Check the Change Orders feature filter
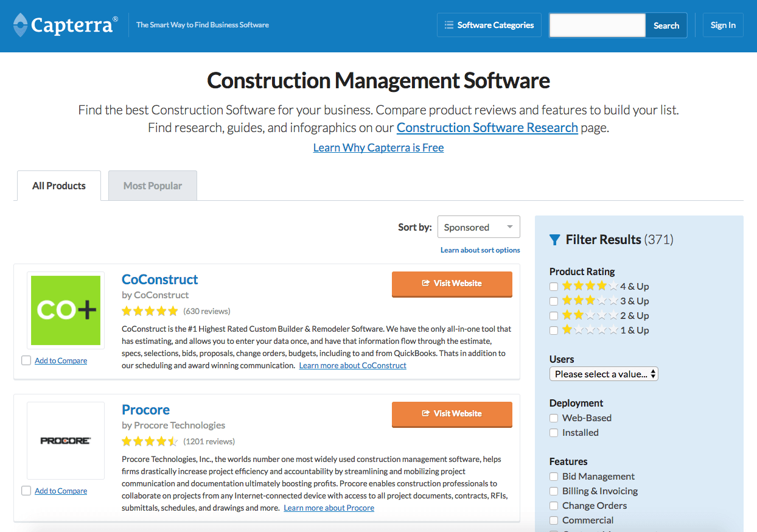The image size is (757, 532). click(554, 505)
